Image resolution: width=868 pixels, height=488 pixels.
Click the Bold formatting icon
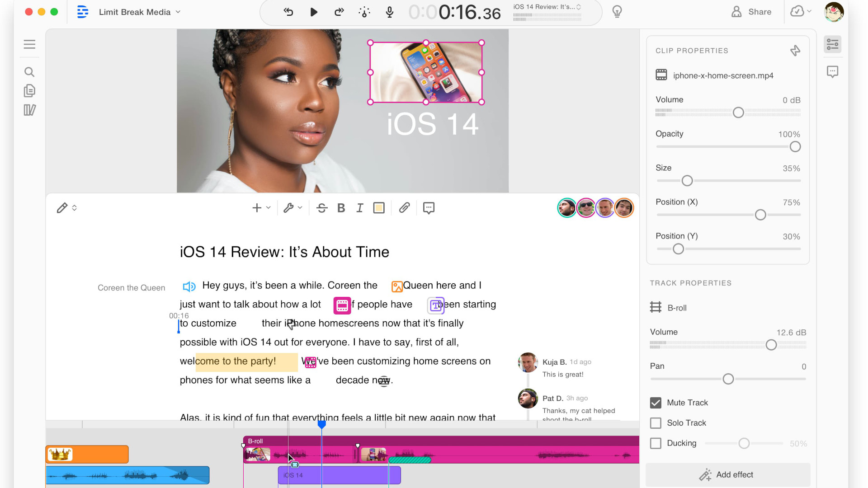pyautogui.click(x=341, y=208)
